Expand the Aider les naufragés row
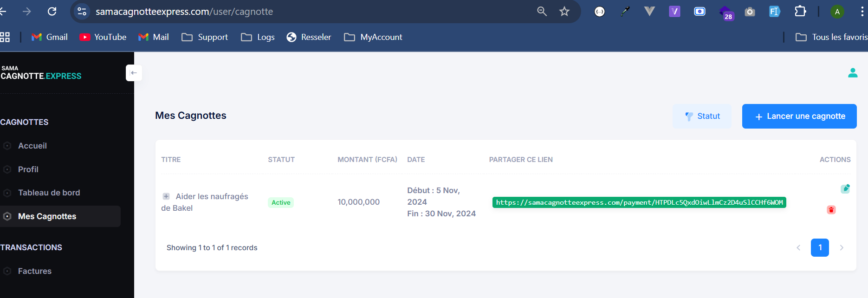This screenshot has height=298, width=868. 166,196
